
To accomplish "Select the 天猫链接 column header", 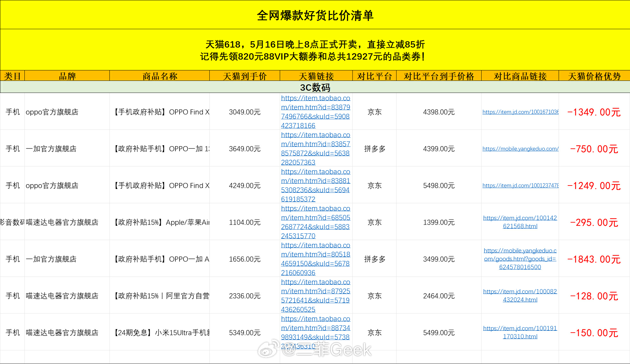I will tap(316, 76).
